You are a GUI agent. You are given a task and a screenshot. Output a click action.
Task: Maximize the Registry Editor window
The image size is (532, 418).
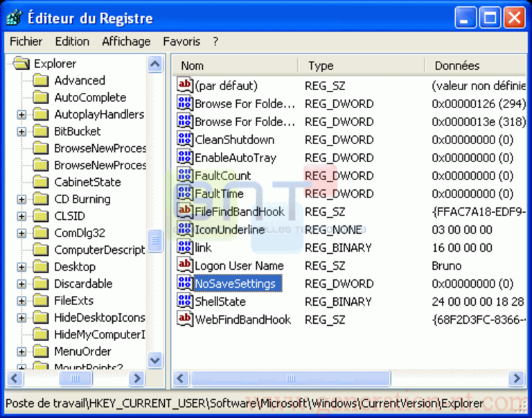490,17
